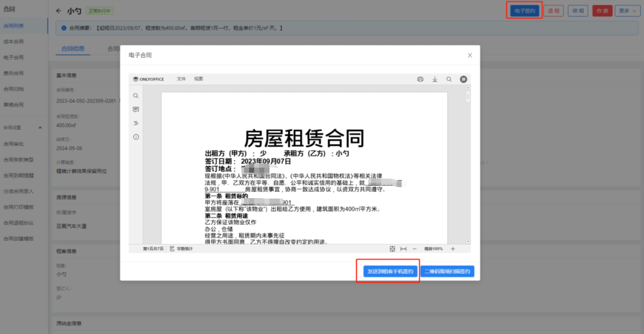This screenshot has height=334, width=644.
Task: Open the document info icon in sidebar
Action: tap(136, 137)
